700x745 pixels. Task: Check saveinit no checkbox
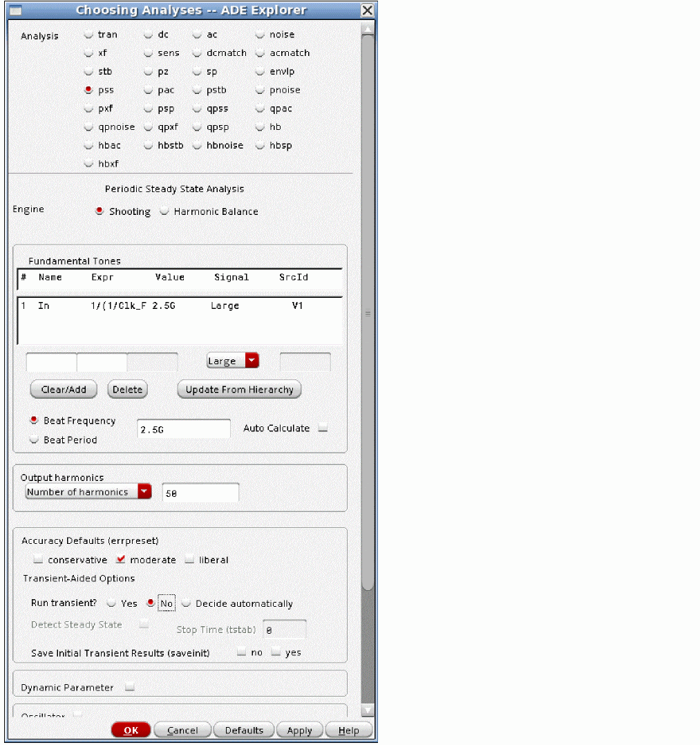click(241, 652)
